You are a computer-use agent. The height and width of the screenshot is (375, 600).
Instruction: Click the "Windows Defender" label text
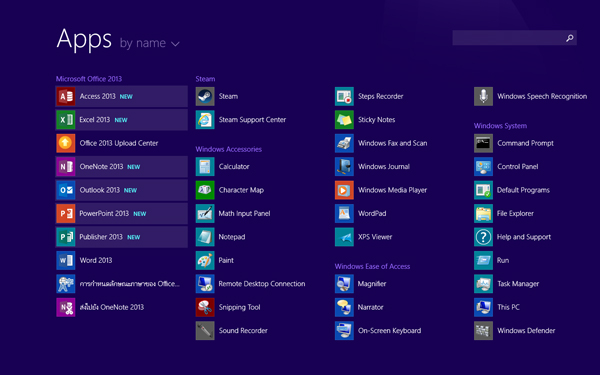[526, 331]
